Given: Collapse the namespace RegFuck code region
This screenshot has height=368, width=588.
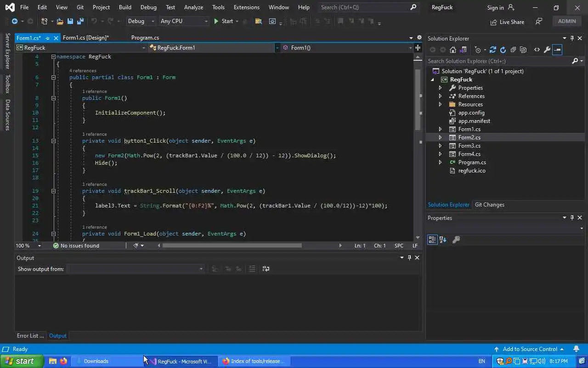Looking at the screenshot, I should click(53, 57).
